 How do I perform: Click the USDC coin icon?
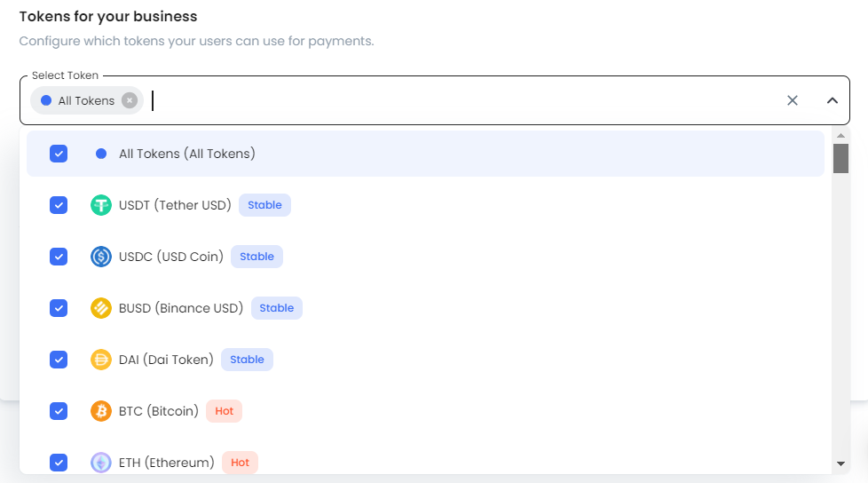(x=101, y=257)
